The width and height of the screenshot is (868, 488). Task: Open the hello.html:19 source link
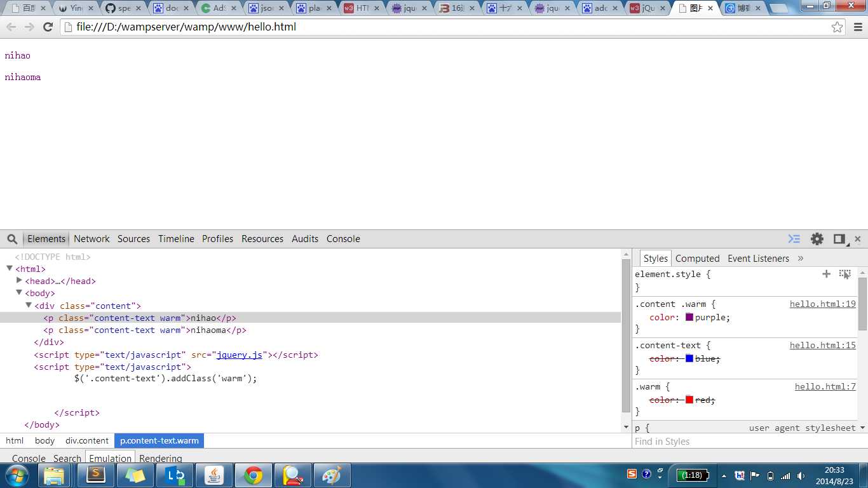pos(823,304)
